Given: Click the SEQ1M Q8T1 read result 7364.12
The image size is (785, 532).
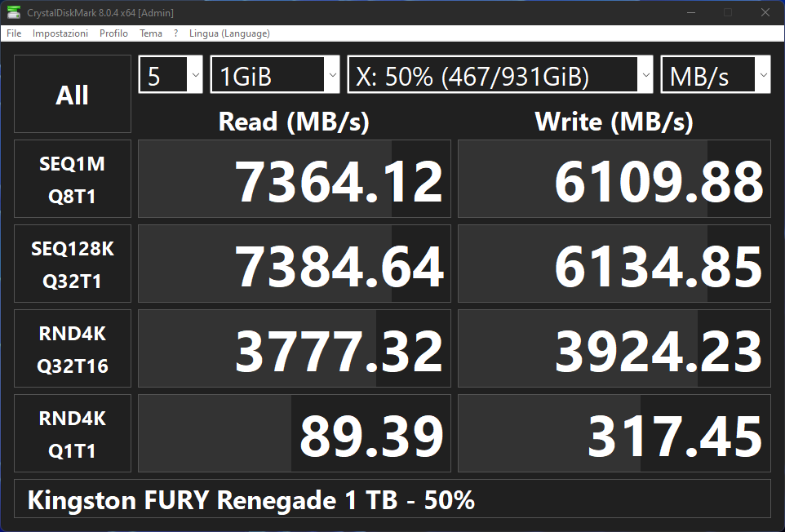Looking at the screenshot, I should point(295,180).
